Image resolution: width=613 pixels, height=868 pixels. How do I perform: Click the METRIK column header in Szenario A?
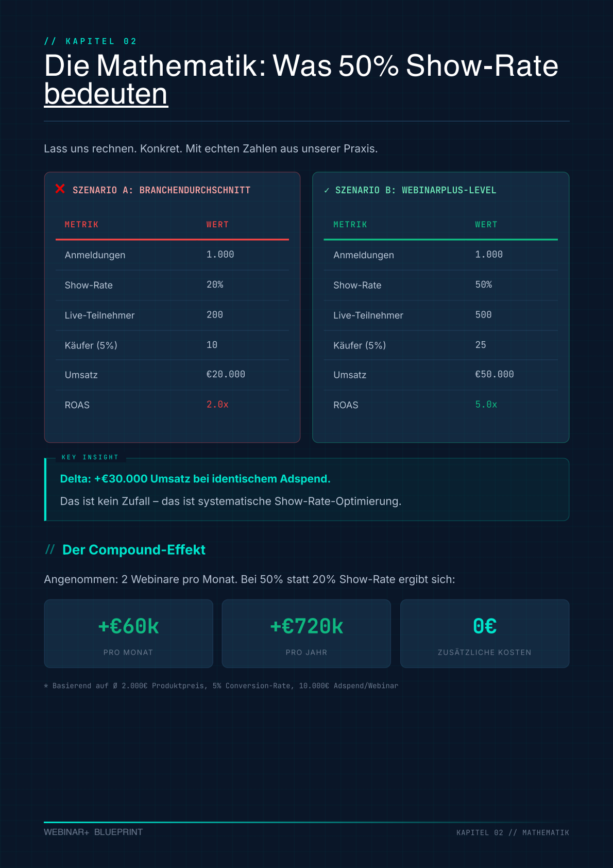81,225
